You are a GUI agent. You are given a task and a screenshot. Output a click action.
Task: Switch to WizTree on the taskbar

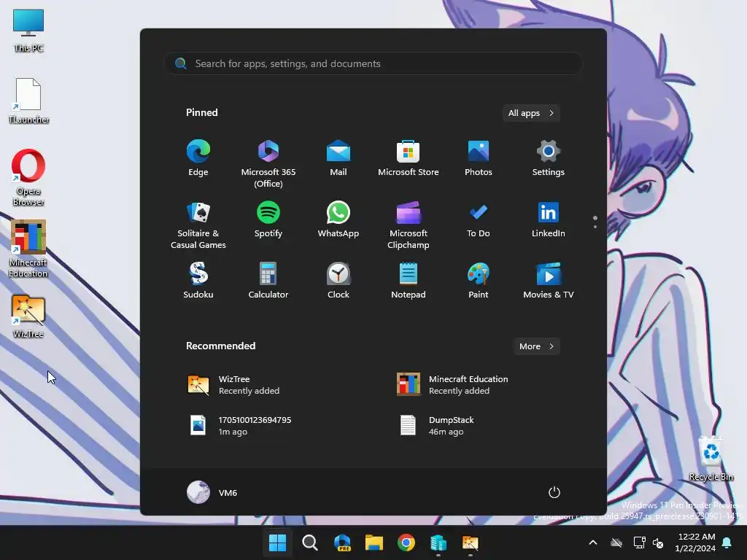pos(471,542)
